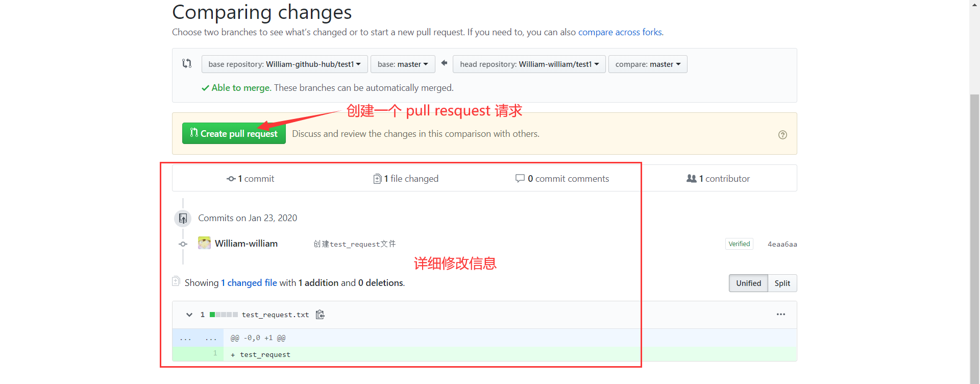Click the file icon beside Showing text
The image size is (980, 384).
tap(176, 281)
